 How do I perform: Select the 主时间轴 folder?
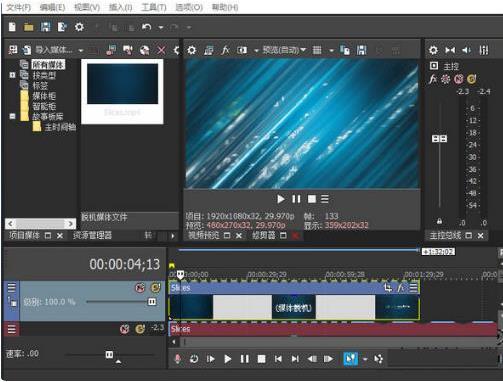pyautogui.click(x=60, y=127)
